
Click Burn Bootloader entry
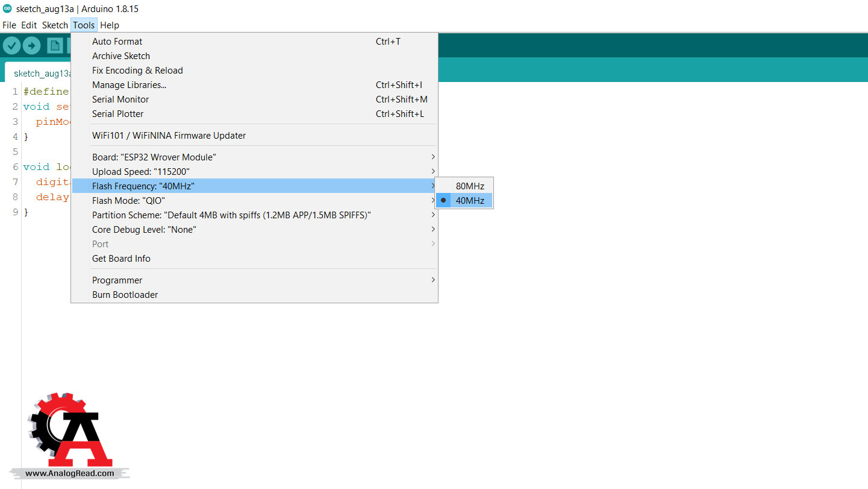(254, 295)
